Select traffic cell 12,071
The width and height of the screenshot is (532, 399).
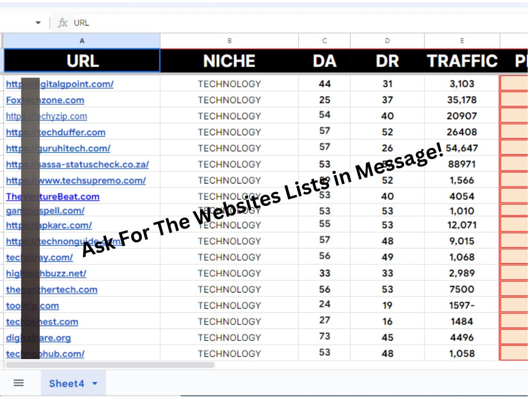click(462, 225)
